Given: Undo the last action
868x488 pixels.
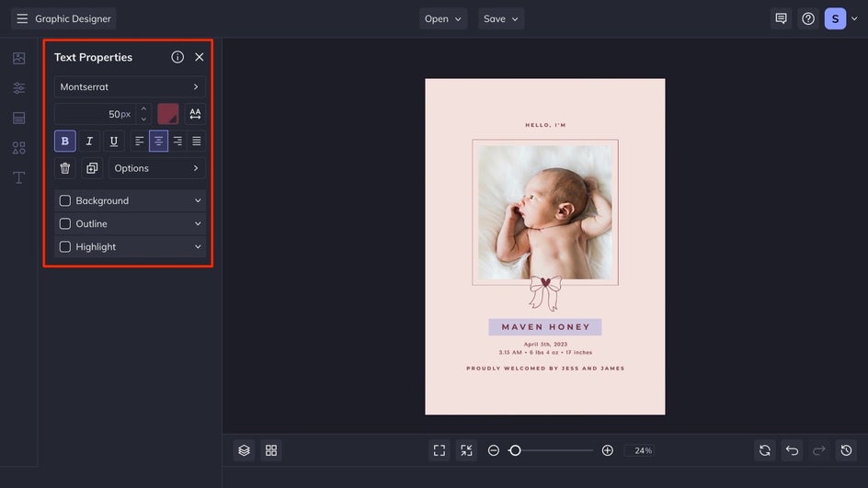Looking at the screenshot, I should pyautogui.click(x=792, y=450).
